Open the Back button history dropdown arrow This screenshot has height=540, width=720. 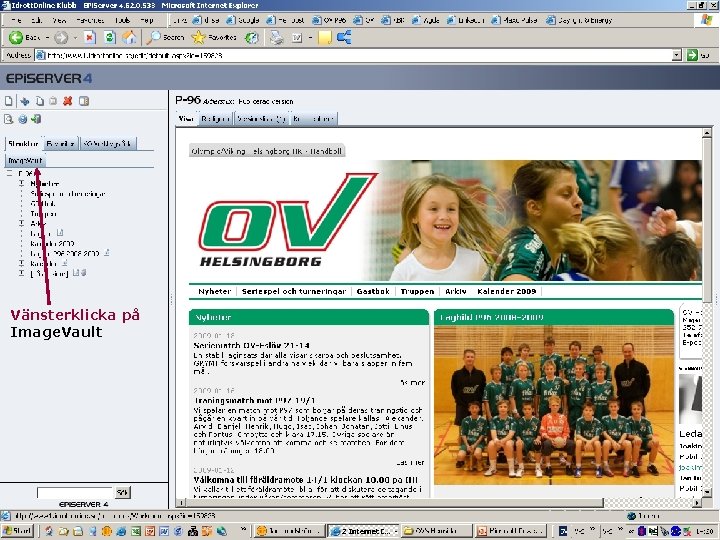(47, 38)
